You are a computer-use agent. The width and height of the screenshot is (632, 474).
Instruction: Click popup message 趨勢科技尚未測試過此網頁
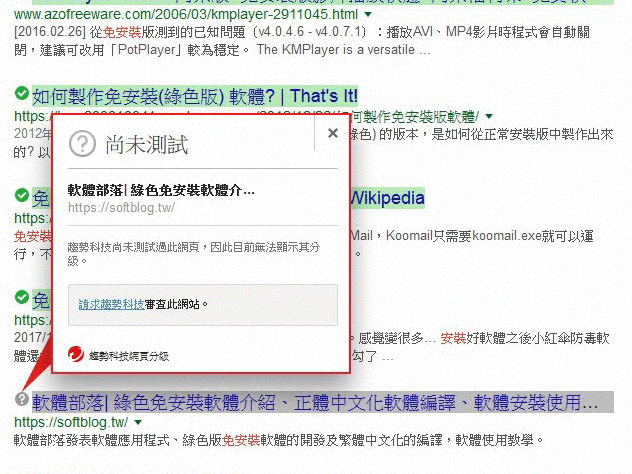(x=194, y=253)
